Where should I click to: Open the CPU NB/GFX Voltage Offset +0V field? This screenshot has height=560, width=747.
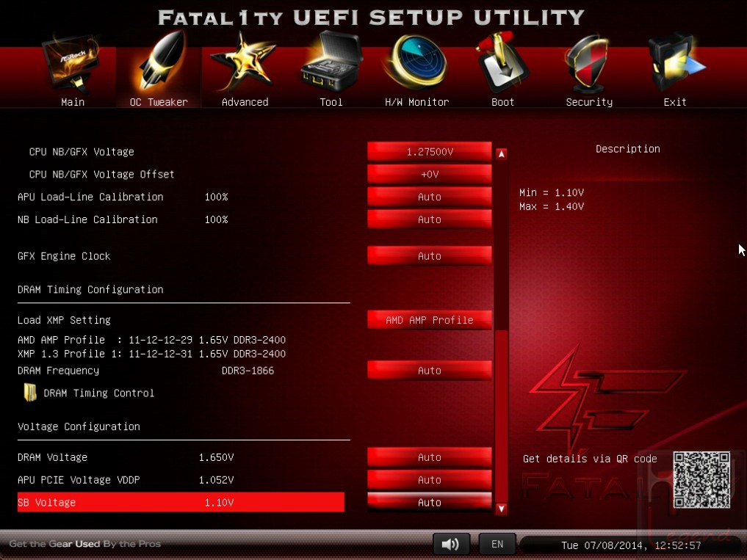pos(430,174)
